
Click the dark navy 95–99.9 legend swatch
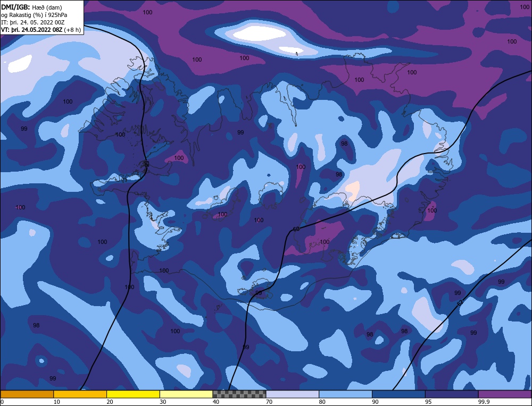452,394
